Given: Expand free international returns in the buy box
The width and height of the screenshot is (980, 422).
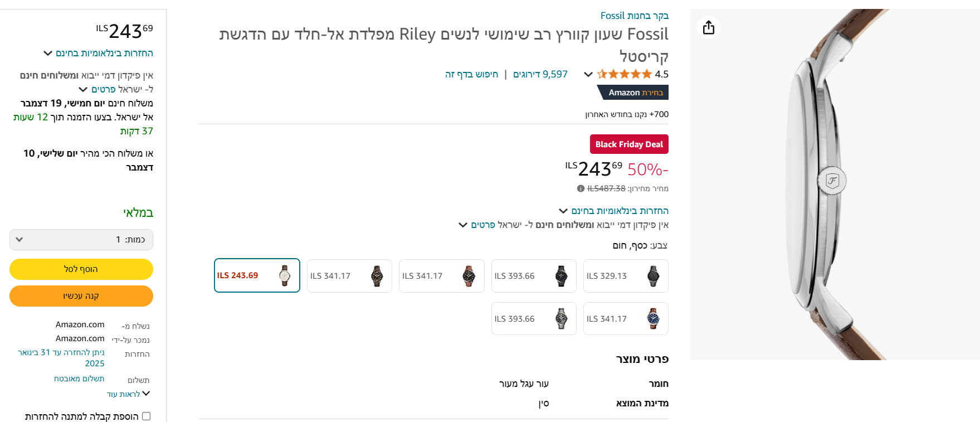Looking at the screenshot, I should tap(98, 54).
